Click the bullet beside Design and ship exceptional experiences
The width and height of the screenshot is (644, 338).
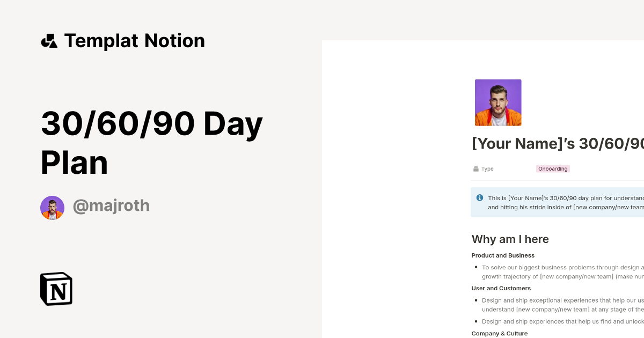click(475, 300)
